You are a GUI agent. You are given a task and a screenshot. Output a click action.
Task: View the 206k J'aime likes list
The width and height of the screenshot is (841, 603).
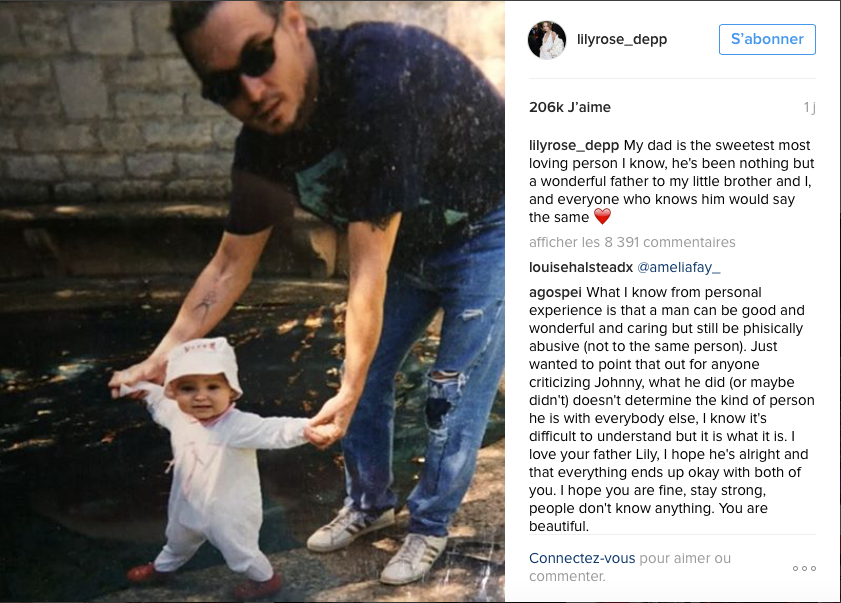(x=570, y=107)
